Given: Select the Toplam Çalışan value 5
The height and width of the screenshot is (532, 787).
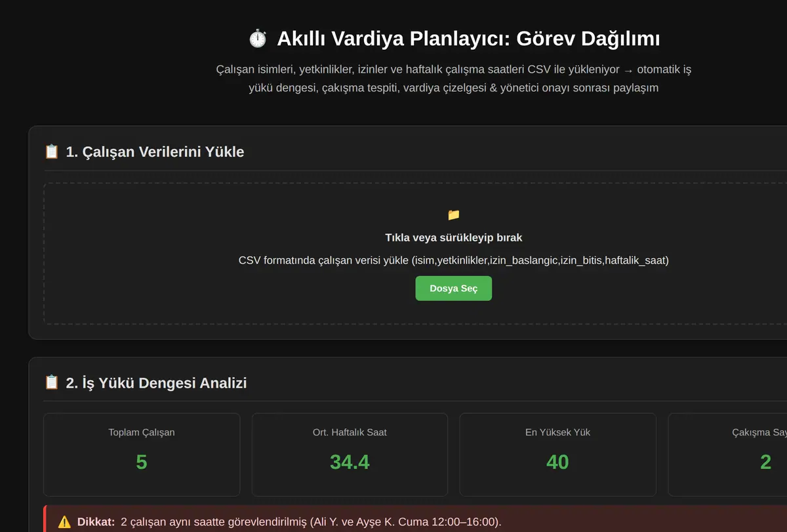Looking at the screenshot, I should tap(142, 462).
